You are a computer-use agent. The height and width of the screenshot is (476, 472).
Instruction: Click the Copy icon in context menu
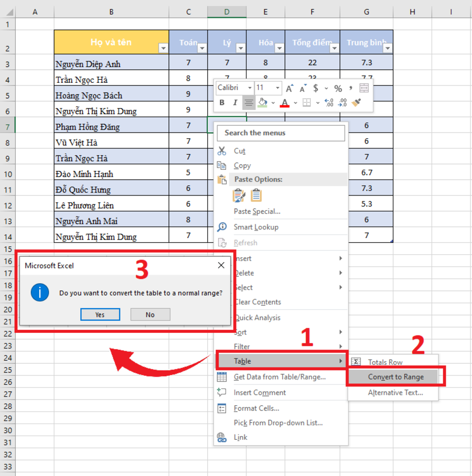tap(222, 166)
